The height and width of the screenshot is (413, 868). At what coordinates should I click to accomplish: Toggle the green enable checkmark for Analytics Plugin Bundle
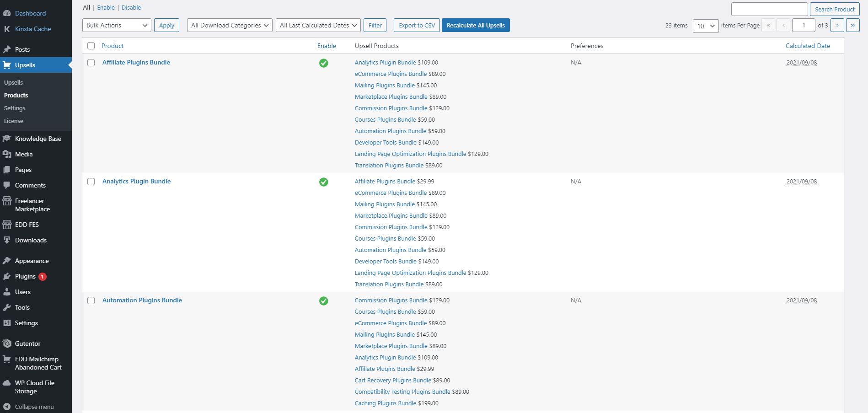click(323, 182)
